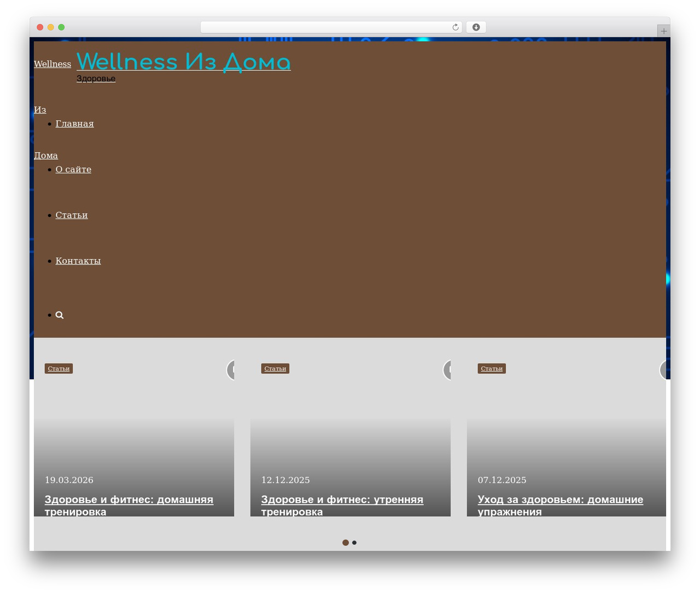Open the Контакты menu item
Viewport: 700px width, 593px height.
click(x=78, y=261)
